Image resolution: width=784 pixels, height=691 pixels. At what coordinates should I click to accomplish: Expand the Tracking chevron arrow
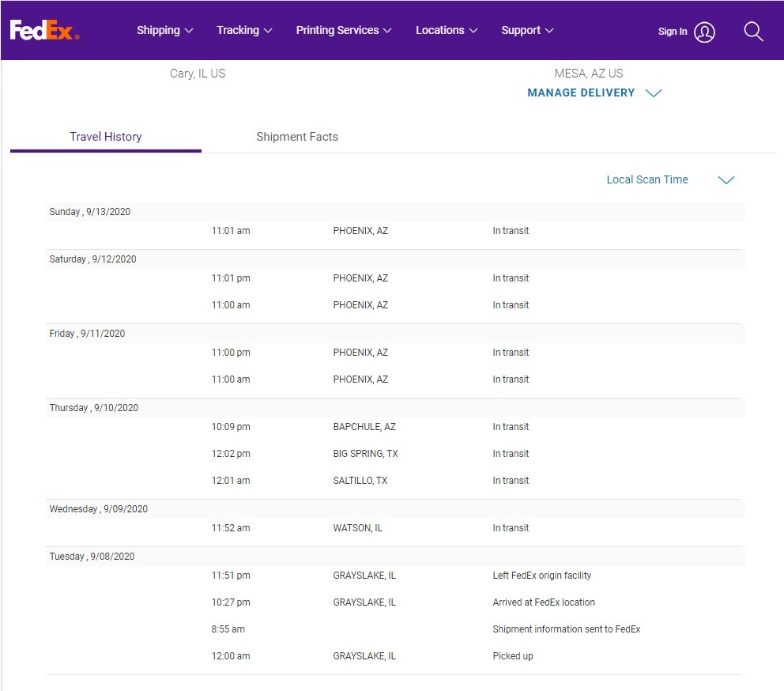267,31
